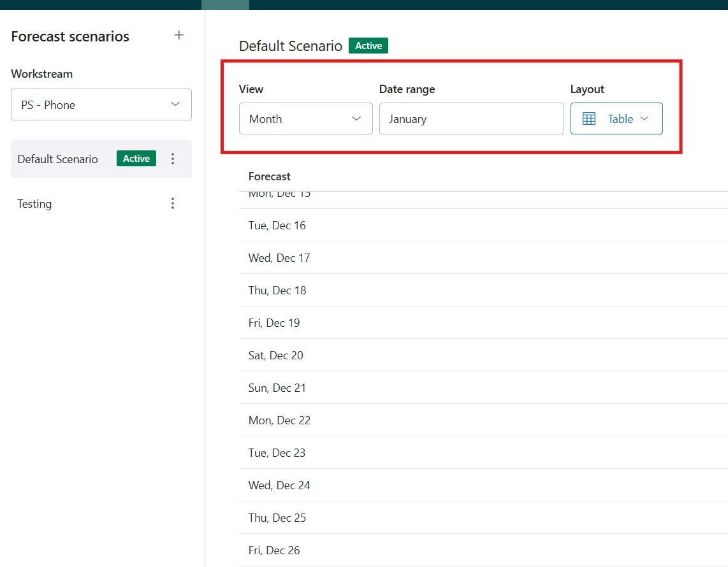Select the Sat, Dec 20 row
This screenshot has height=567, width=728.
click(483, 355)
